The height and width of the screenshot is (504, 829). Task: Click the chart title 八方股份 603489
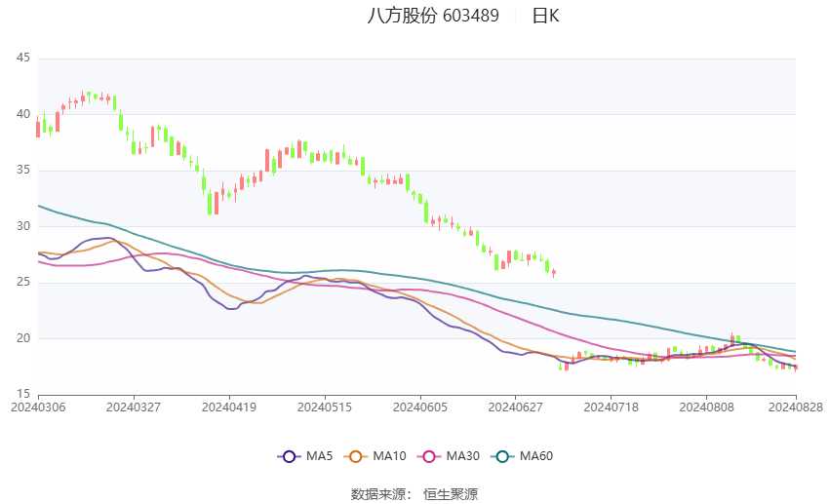point(433,16)
